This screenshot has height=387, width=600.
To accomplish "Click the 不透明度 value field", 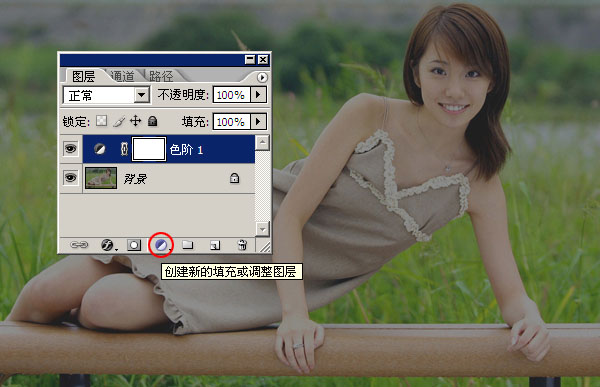I will [231, 95].
